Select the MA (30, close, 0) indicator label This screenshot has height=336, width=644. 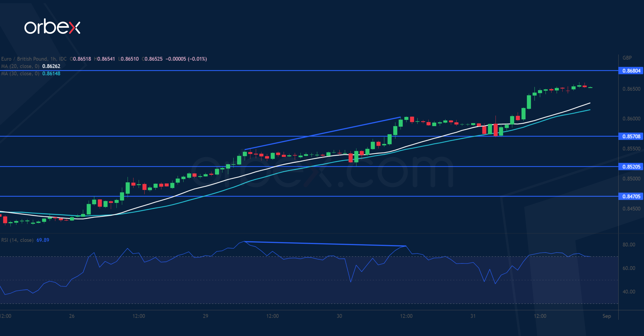click(x=21, y=73)
